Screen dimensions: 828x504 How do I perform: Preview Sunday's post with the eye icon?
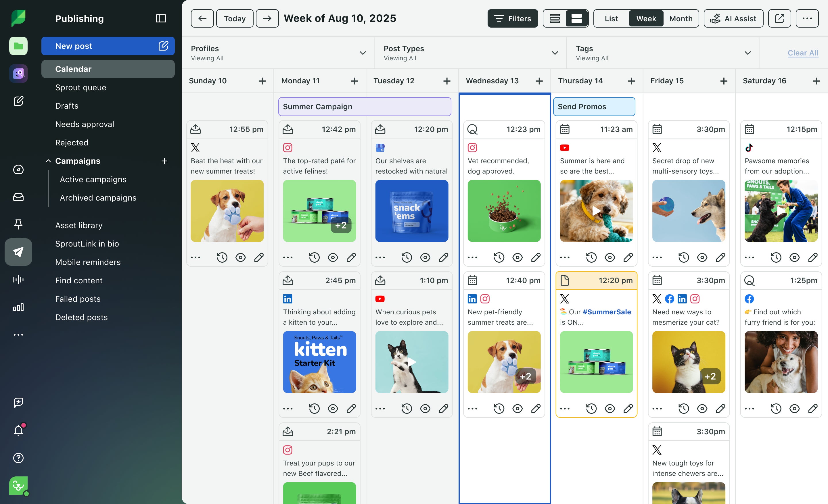241,257
